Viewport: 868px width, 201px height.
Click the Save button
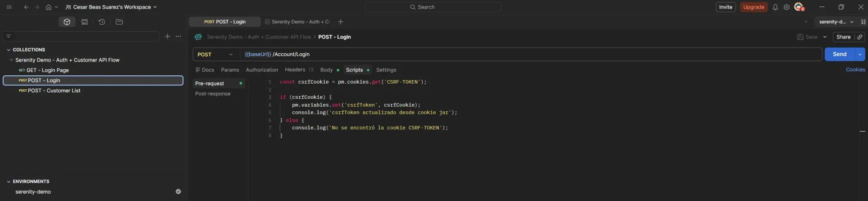(x=807, y=37)
